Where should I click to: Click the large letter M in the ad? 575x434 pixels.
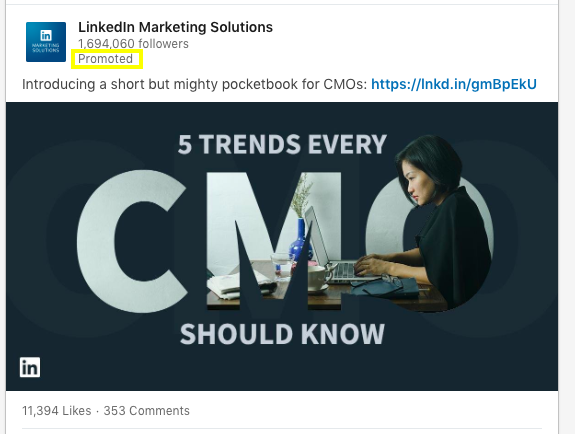274,240
